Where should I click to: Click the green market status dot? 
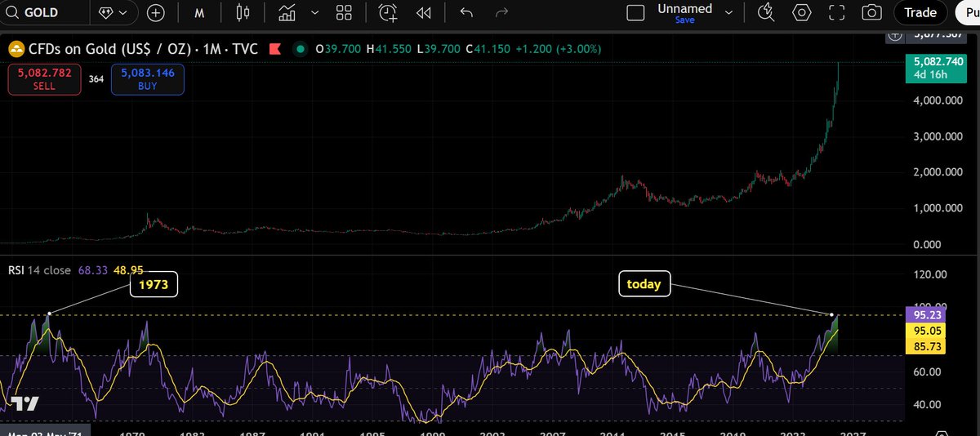coord(301,49)
